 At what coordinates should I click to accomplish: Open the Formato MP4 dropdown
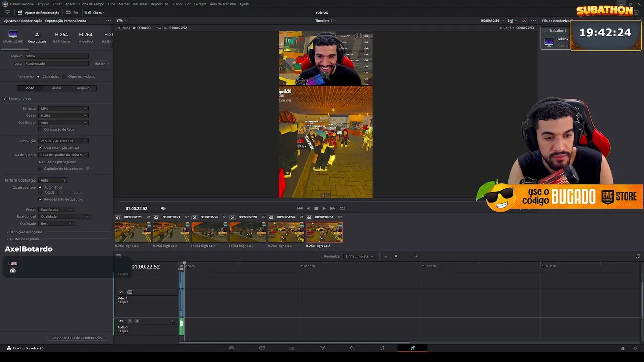tap(63, 109)
